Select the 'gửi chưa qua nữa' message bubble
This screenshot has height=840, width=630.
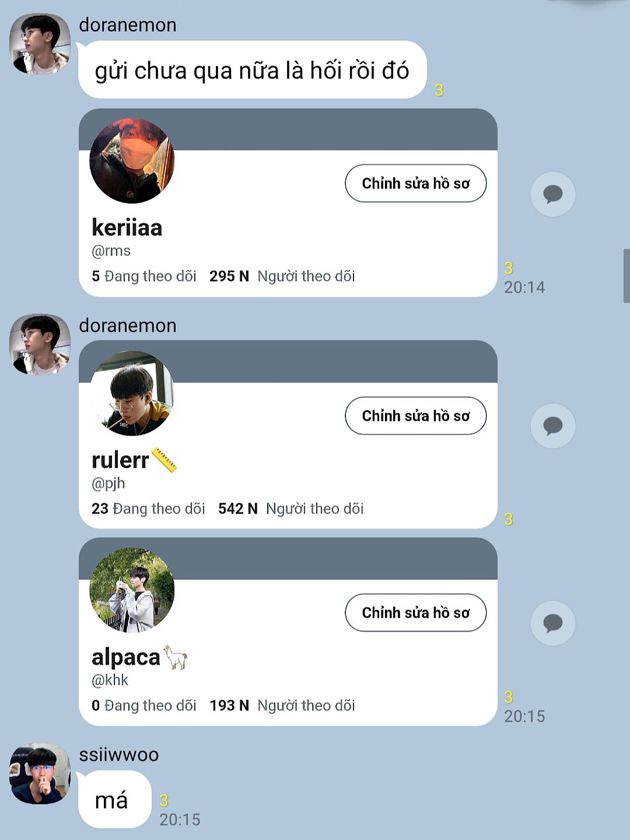coord(253,70)
